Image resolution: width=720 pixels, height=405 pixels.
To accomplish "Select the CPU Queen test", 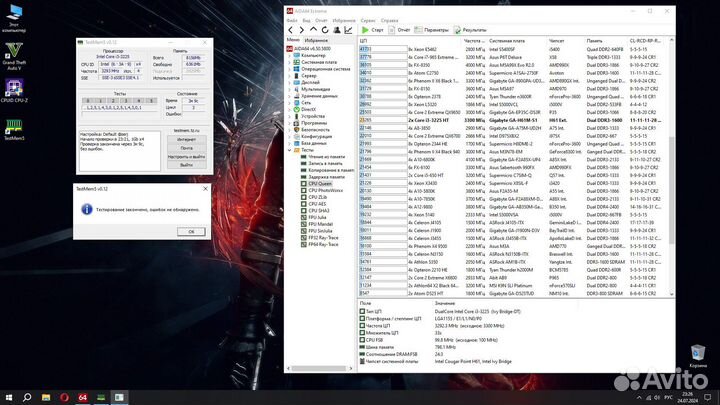I will pyautogui.click(x=320, y=184).
